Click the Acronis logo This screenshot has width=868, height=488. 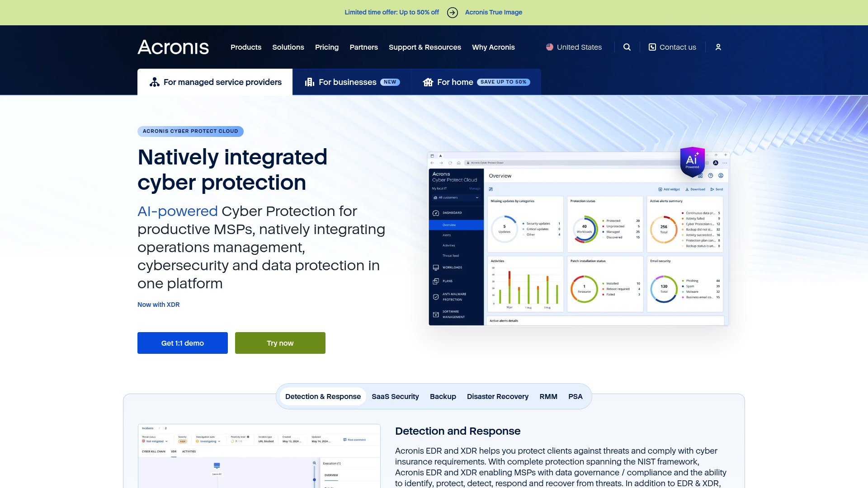(x=173, y=47)
